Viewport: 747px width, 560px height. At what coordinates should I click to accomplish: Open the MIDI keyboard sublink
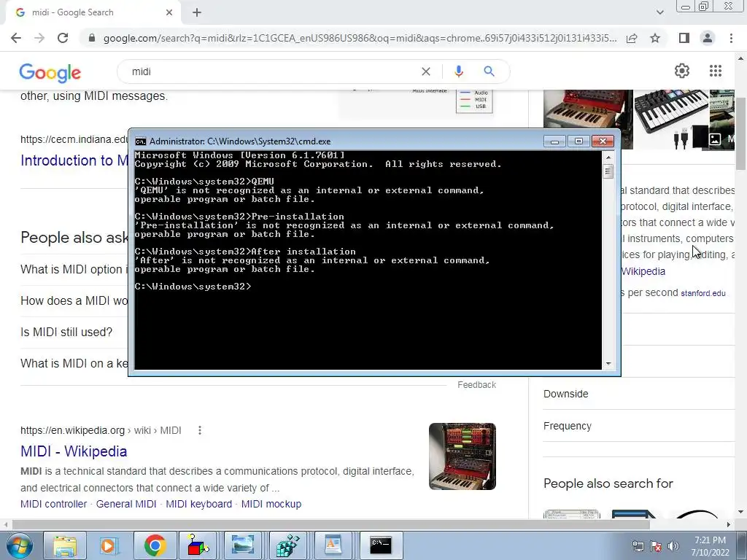pyautogui.click(x=198, y=504)
